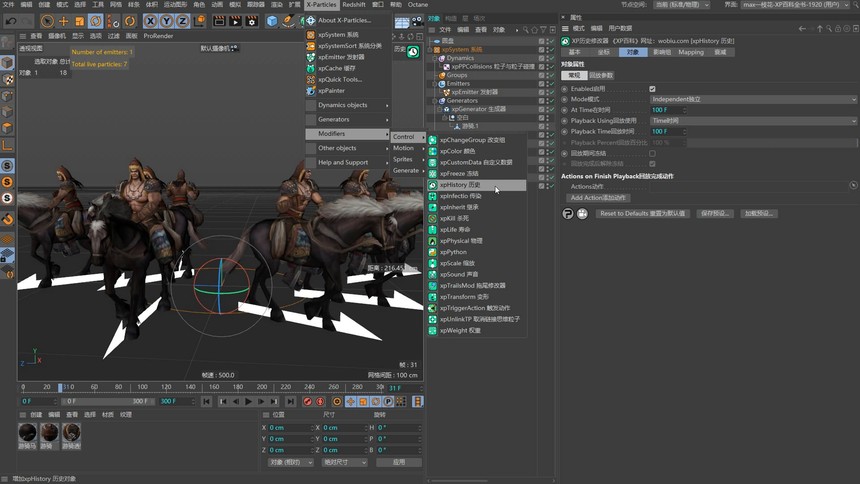The image size is (860, 484).
Task: Collapse the xpSystem tree node
Action: click(x=430, y=49)
